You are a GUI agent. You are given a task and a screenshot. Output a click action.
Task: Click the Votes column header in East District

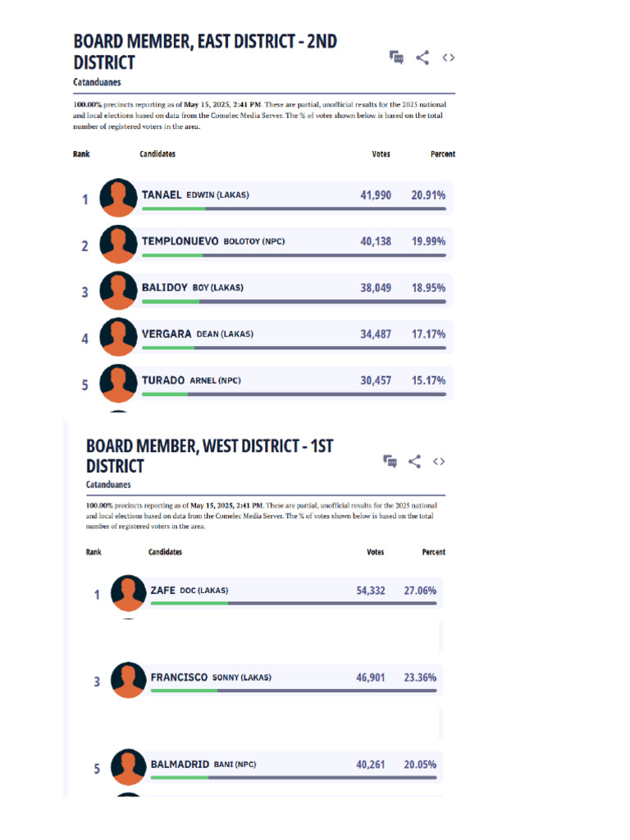pyautogui.click(x=381, y=153)
